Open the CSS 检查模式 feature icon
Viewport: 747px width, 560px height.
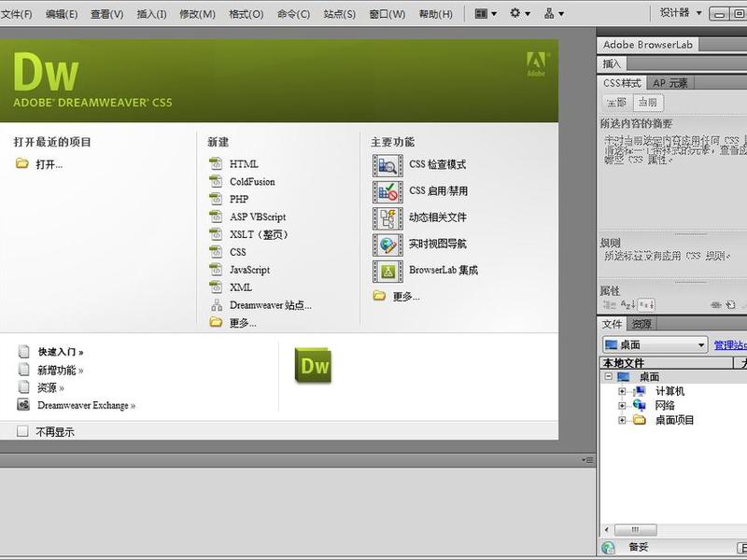pyautogui.click(x=388, y=165)
